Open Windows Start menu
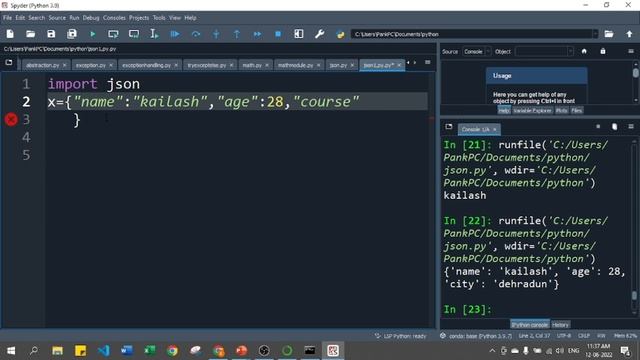The image size is (640, 360). click(11, 350)
